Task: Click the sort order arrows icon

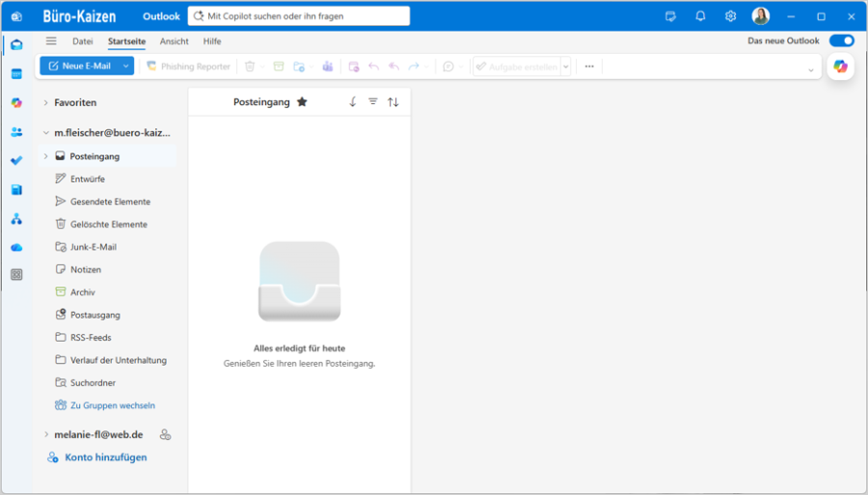Action: click(x=393, y=102)
